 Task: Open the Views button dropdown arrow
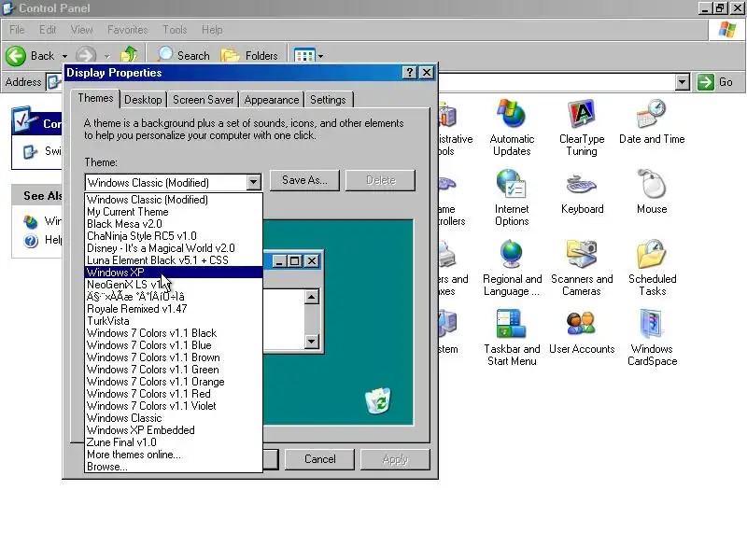[320, 56]
